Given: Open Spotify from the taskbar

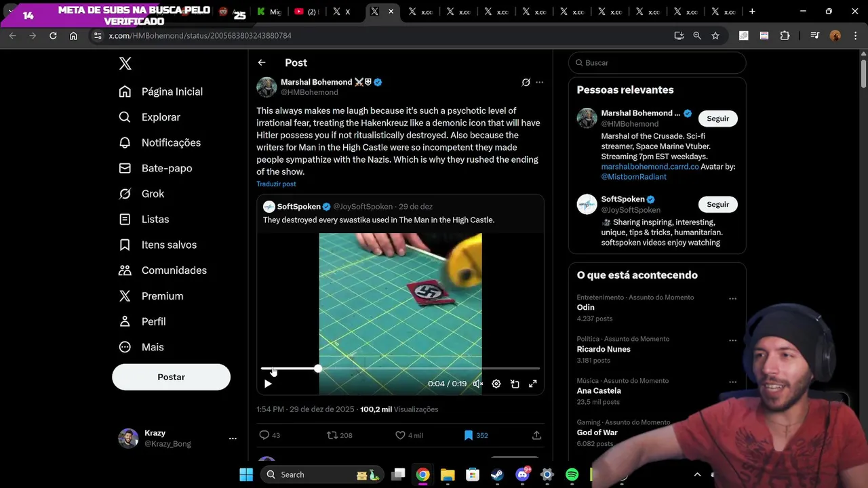Looking at the screenshot, I should coord(572,474).
